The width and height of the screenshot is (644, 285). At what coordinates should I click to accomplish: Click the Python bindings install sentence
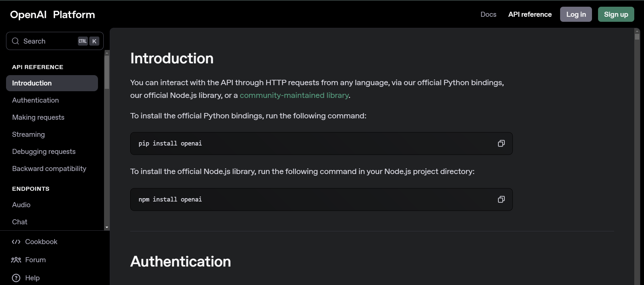pyautogui.click(x=248, y=116)
